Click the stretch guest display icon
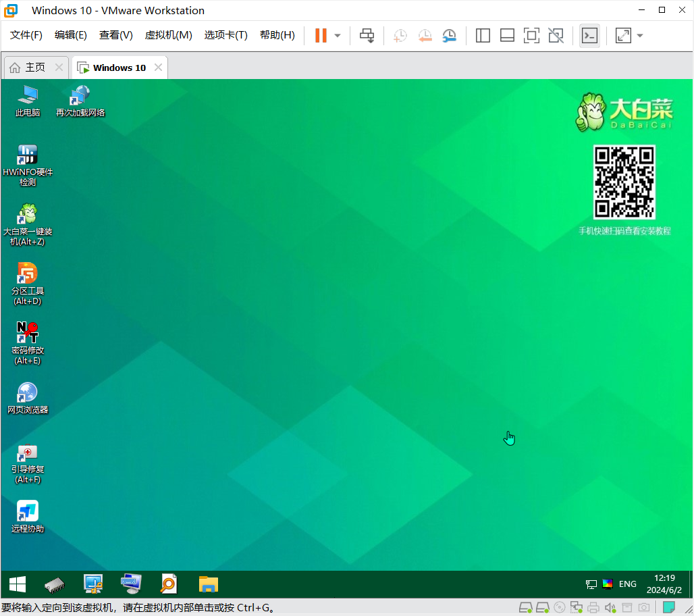This screenshot has width=694, height=616. (623, 35)
